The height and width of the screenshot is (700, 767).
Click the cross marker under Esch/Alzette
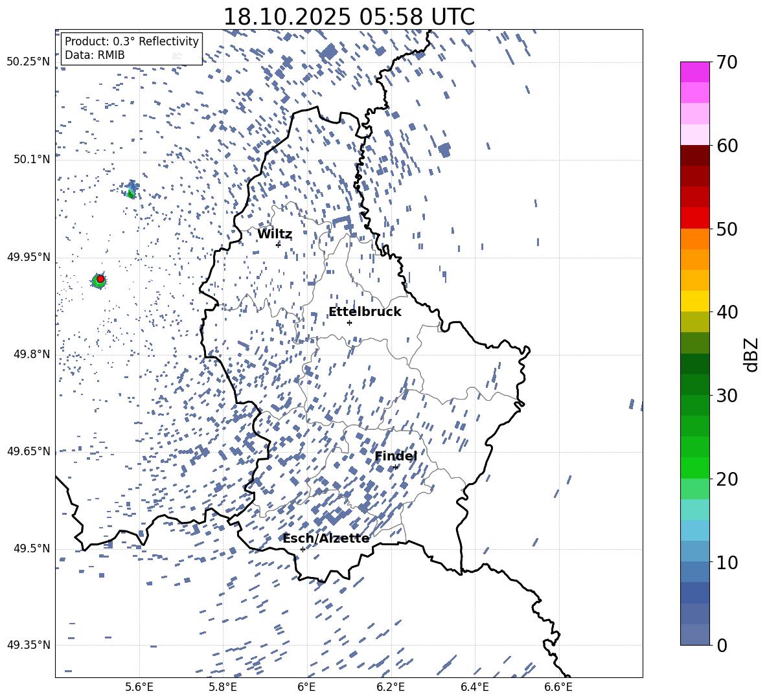point(303,549)
